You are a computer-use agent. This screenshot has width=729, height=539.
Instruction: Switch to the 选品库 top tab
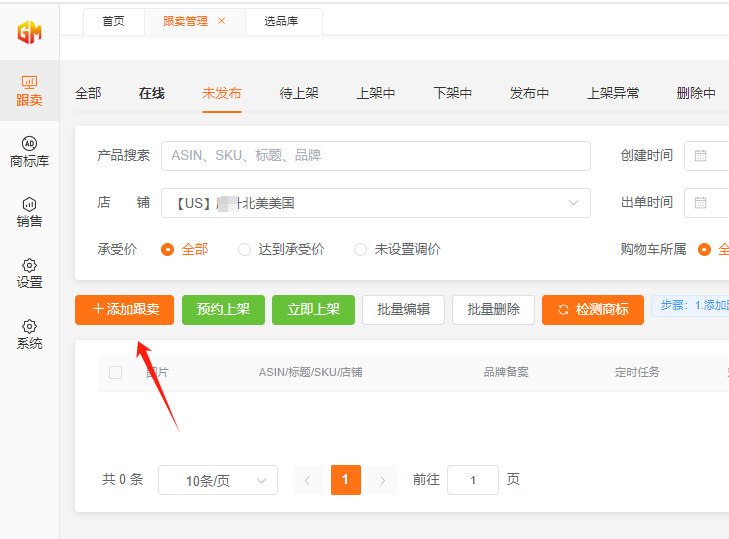(x=284, y=21)
